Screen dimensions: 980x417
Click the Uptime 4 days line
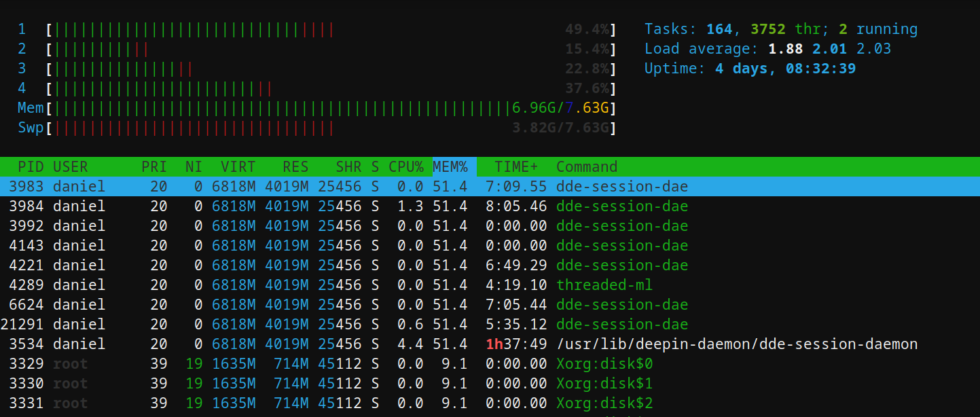click(750, 69)
